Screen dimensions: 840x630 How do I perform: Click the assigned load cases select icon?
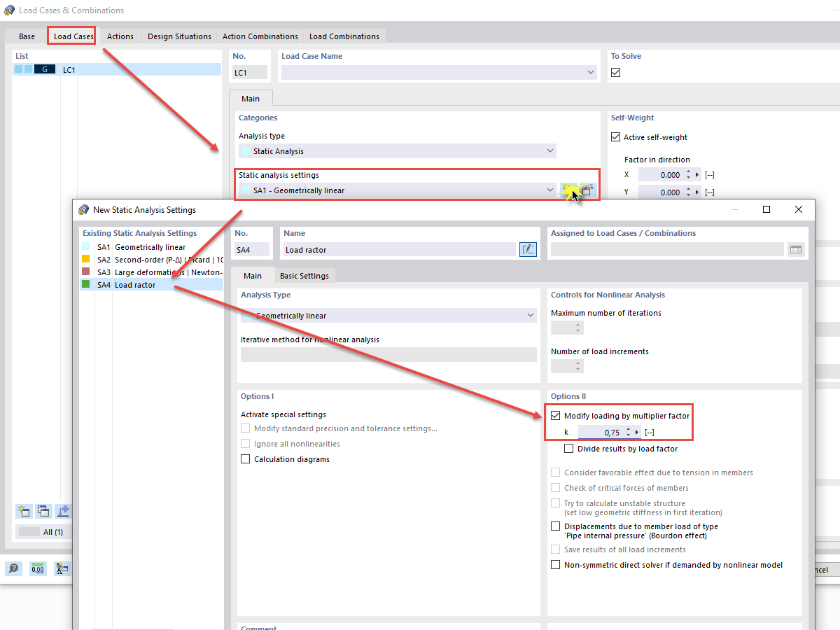pos(796,249)
